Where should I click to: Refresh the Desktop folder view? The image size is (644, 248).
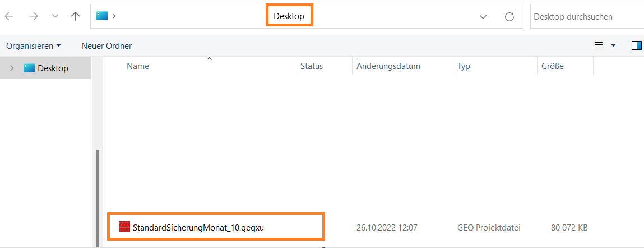click(509, 17)
